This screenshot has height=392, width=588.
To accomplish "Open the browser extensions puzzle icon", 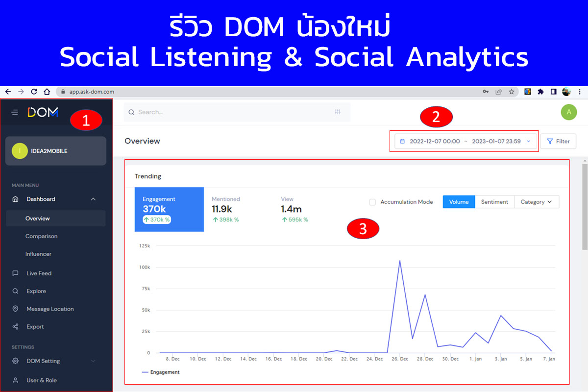I will coord(540,92).
